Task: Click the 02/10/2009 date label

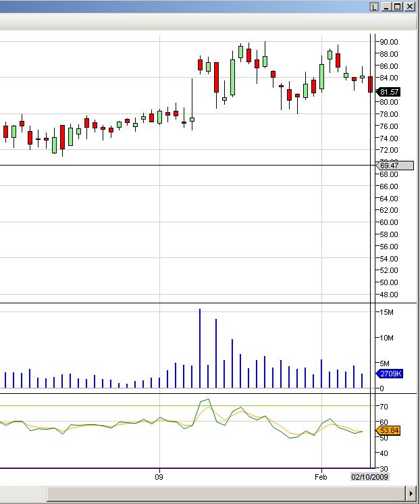Action: [369, 477]
